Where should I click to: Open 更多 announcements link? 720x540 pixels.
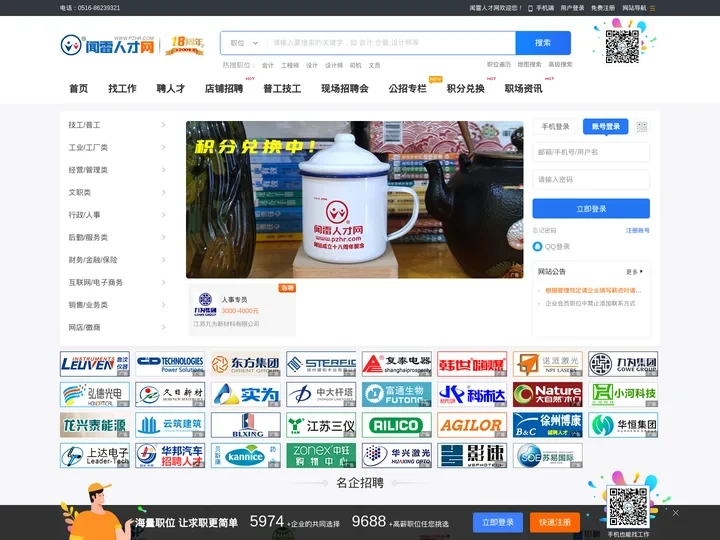[x=635, y=272]
